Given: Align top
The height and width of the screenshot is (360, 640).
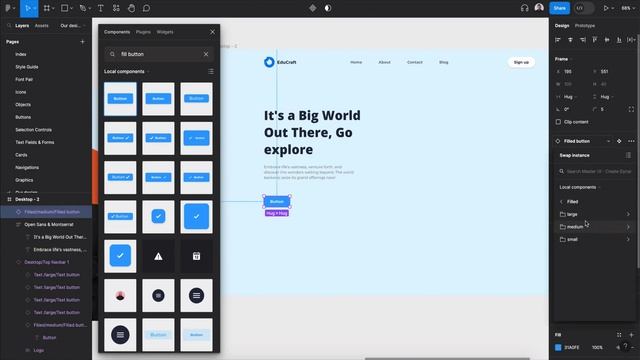Looking at the screenshot, I should [x=595, y=40].
